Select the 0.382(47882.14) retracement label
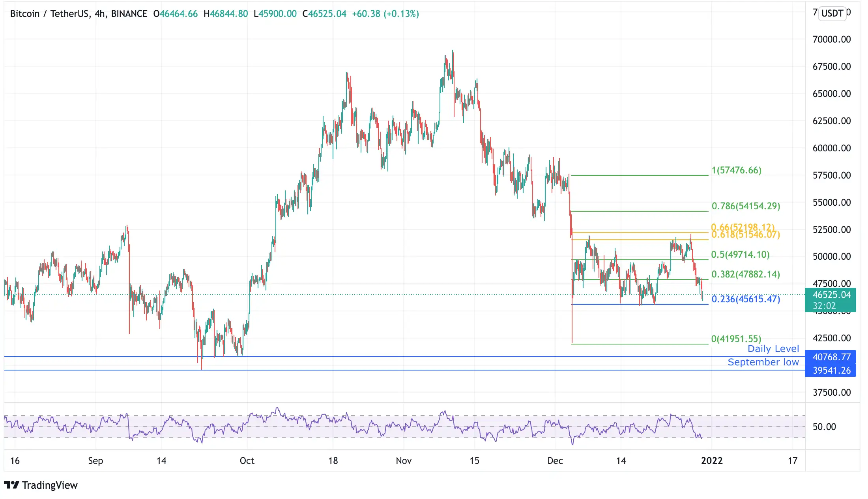 coord(746,274)
